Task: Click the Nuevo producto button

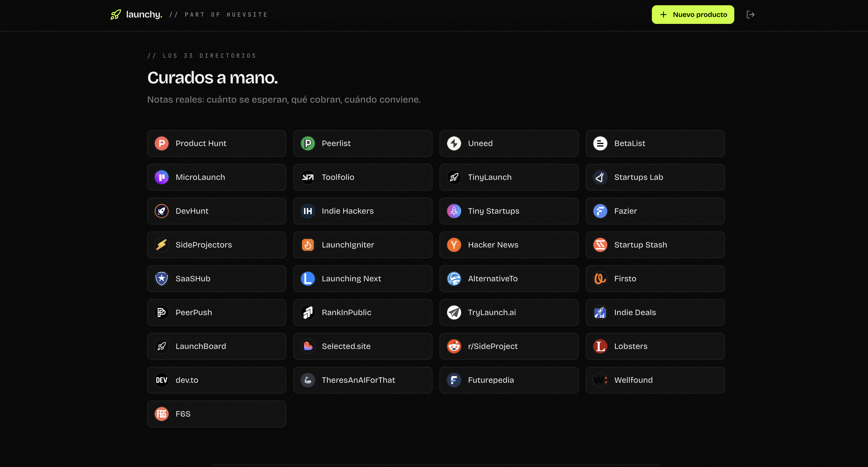Action: [x=693, y=15]
